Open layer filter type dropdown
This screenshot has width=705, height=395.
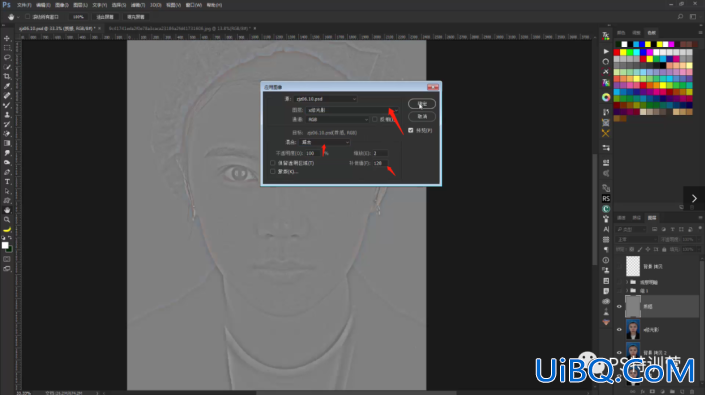click(x=631, y=229)
